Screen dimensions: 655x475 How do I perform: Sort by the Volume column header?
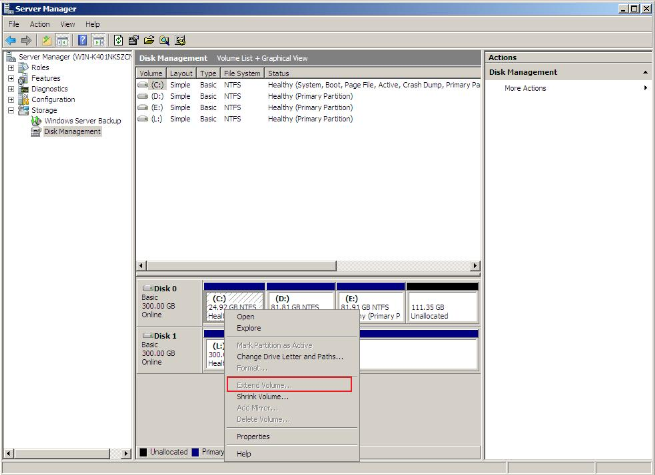click(x=151, y=73)
